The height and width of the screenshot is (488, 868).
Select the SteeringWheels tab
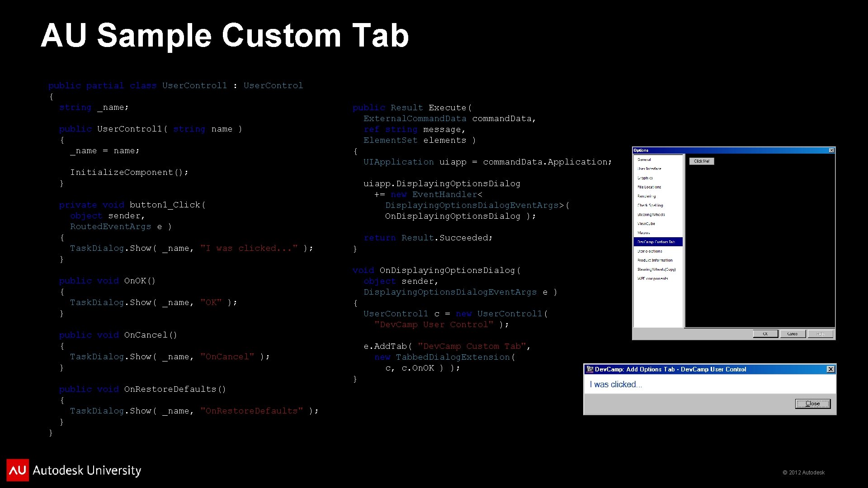pos(651,215)
